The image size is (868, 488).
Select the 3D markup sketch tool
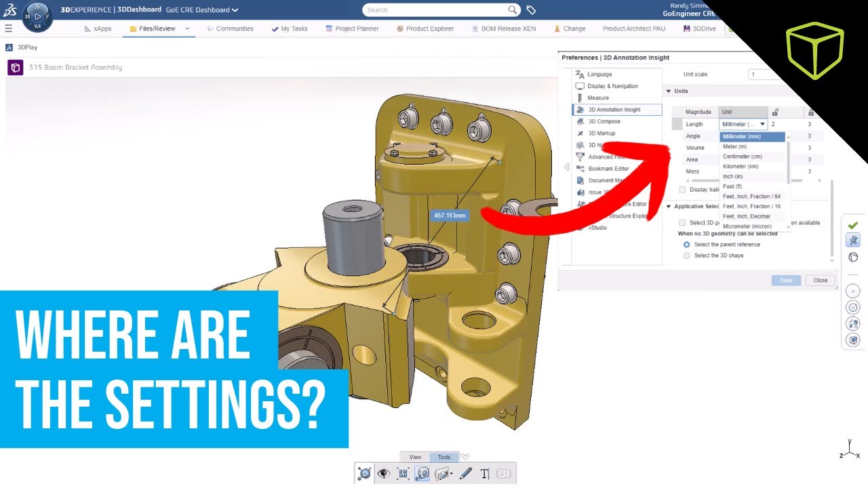tap(441, 474)
